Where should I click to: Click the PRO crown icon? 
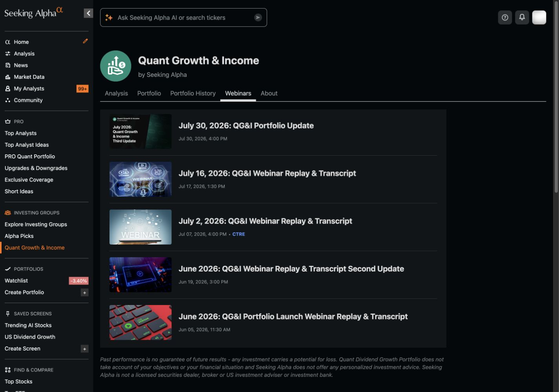7,122
